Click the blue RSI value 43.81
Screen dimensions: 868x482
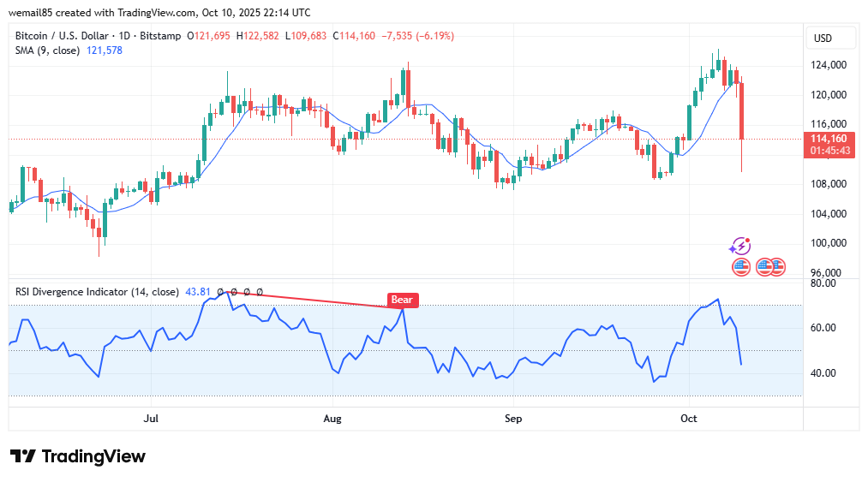[195, 292]
